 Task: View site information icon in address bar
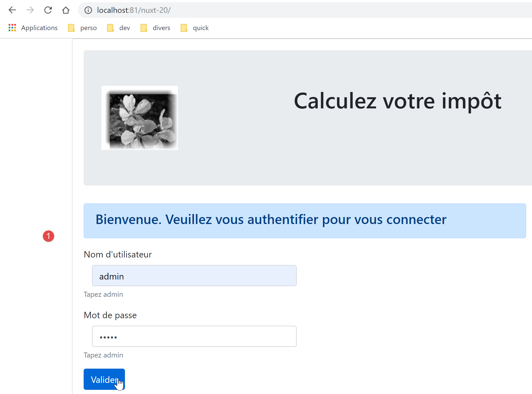pyautogui.click(x=88, y=10)
